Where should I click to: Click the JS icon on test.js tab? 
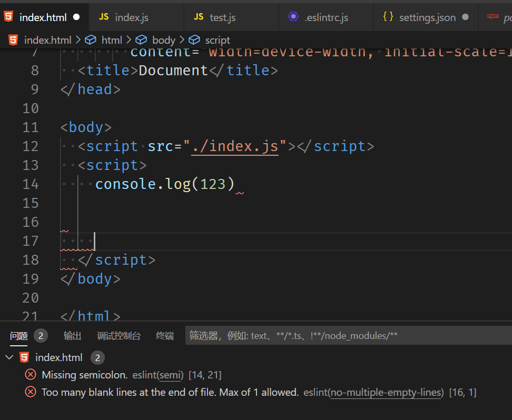click(199, 17)
